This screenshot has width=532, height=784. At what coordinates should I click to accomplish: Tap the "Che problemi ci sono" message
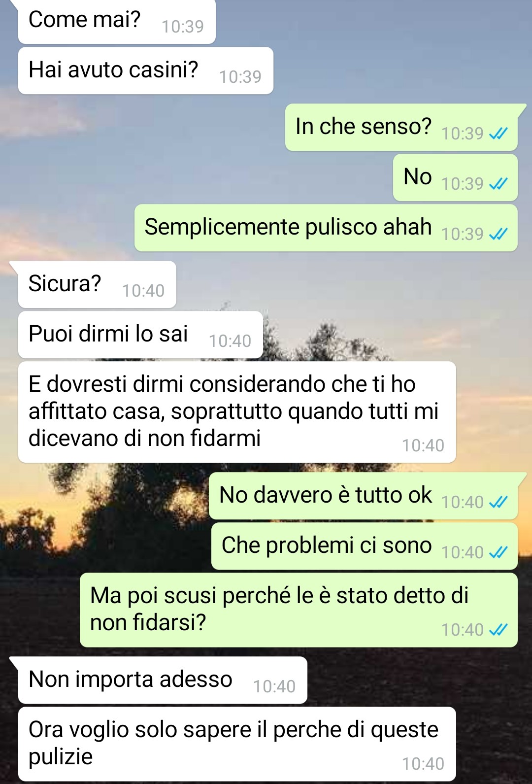(365, 546)
